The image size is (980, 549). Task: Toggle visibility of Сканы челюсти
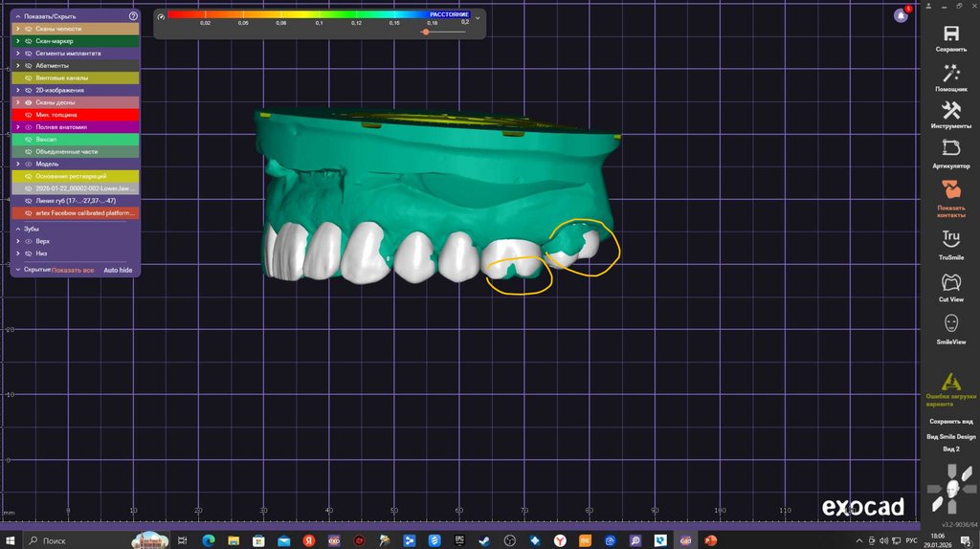click(29, 29)
